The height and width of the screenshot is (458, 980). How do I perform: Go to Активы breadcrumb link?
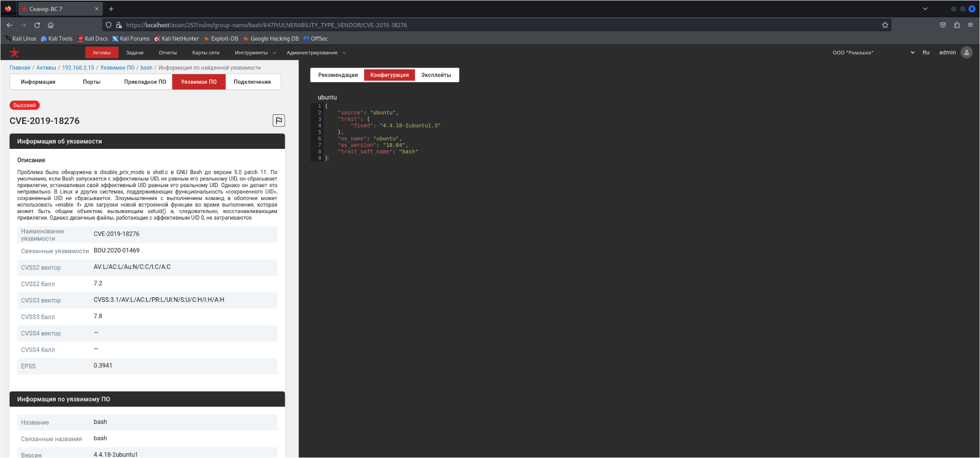click(46, 68)
